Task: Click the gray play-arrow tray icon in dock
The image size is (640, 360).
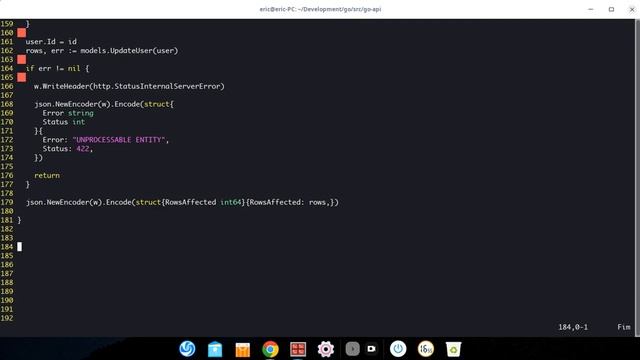Action: click(353, 349)
